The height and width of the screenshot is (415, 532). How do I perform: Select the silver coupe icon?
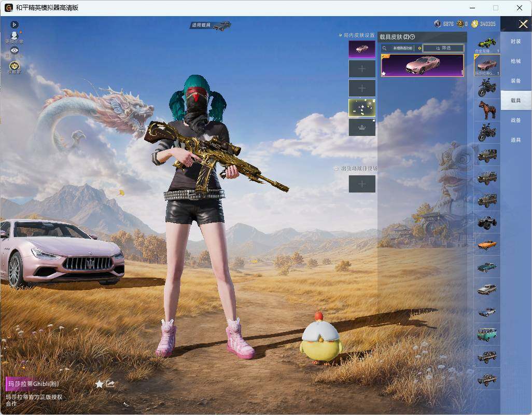[x=487, y=289]
